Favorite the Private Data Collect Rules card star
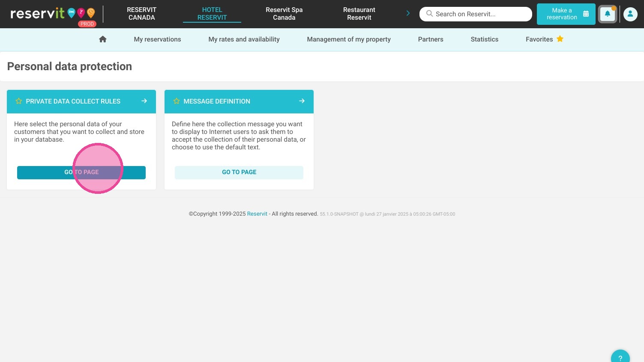 (x=19, y=101)
